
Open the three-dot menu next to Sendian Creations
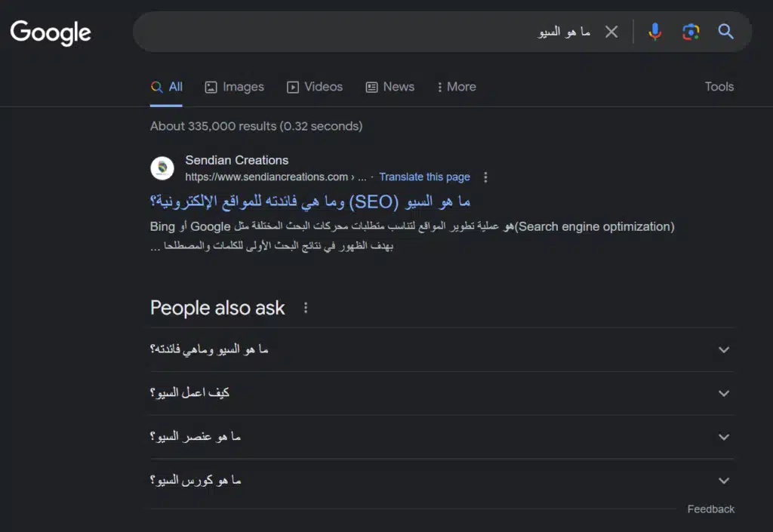tap(485, 177)
